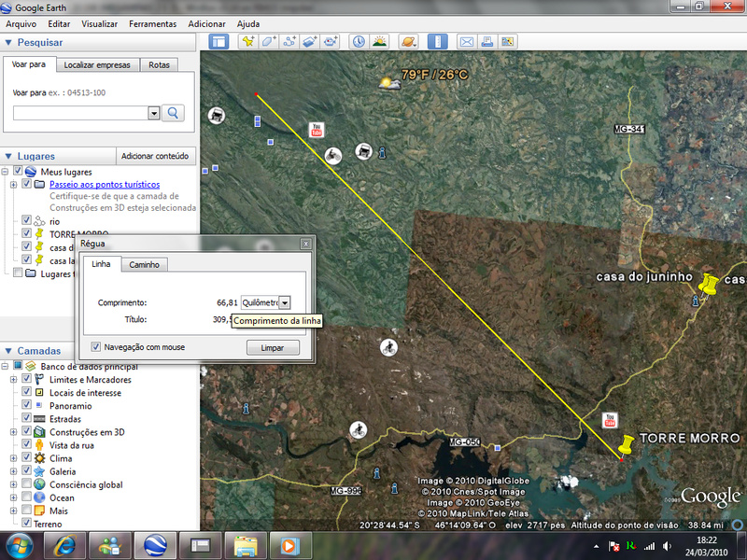Uncheck the rio path checkbox
This screenshot has height=560, width=747.
point(27,220)
